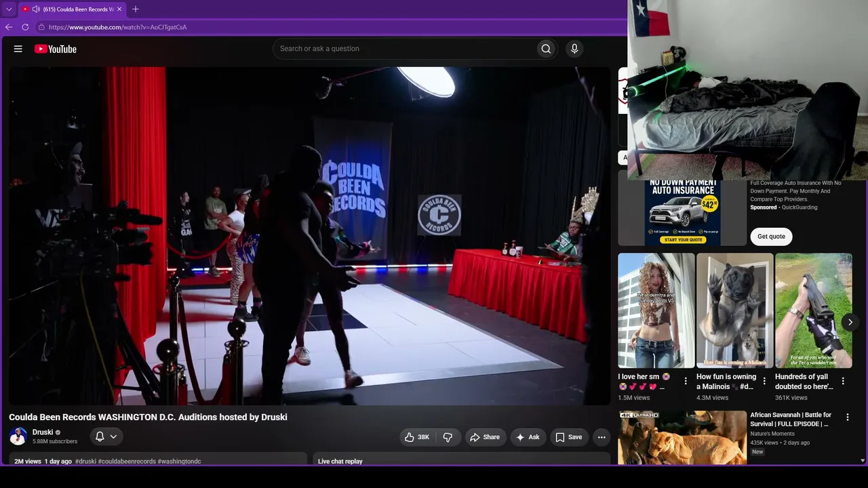Open the Ask AI button
The height and width of the screenshot is (488, 868).
pyautogui.click(x=528, y=437)
